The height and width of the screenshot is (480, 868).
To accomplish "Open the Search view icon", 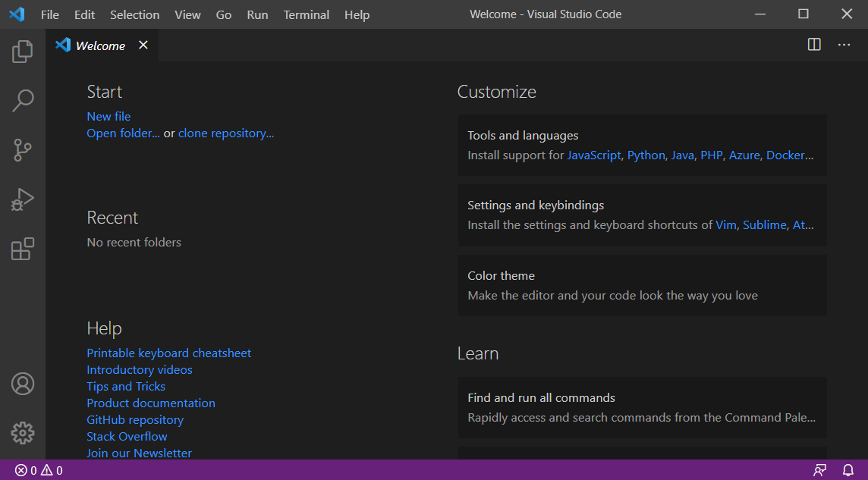I will [23, 101].
